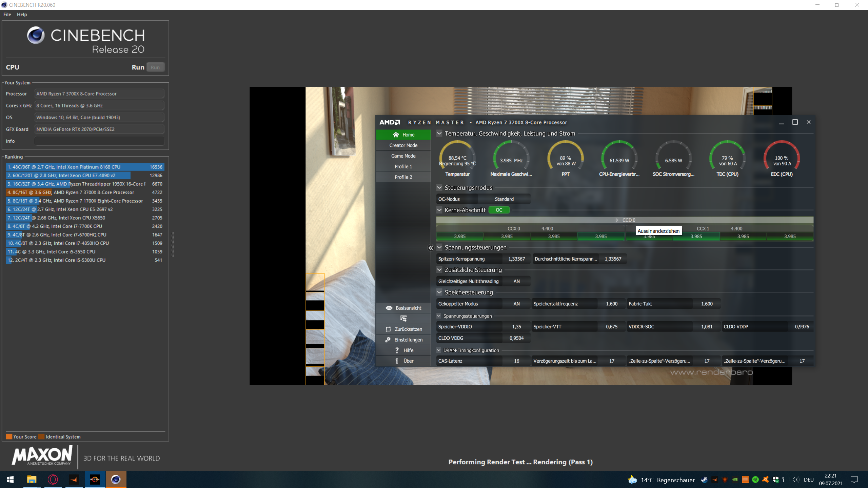Click the Info input field
The height and width of the screenshot is (488, 868).
click(x=99, y=141)
